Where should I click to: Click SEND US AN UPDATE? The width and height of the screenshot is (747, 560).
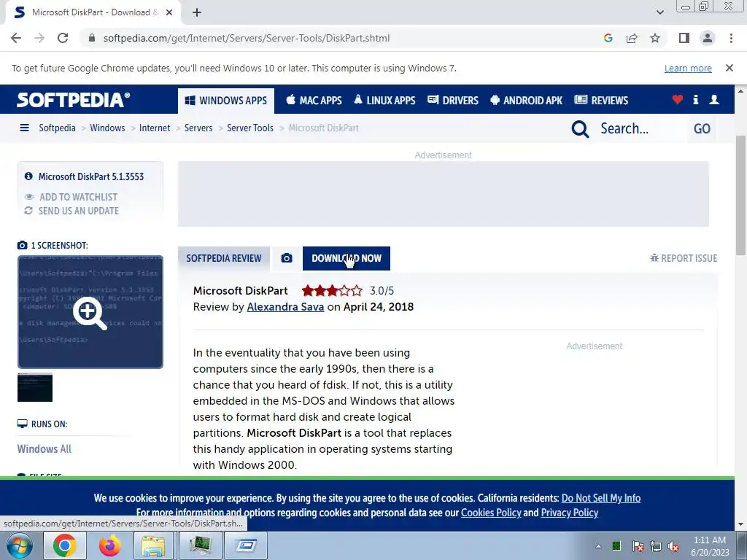79,211
